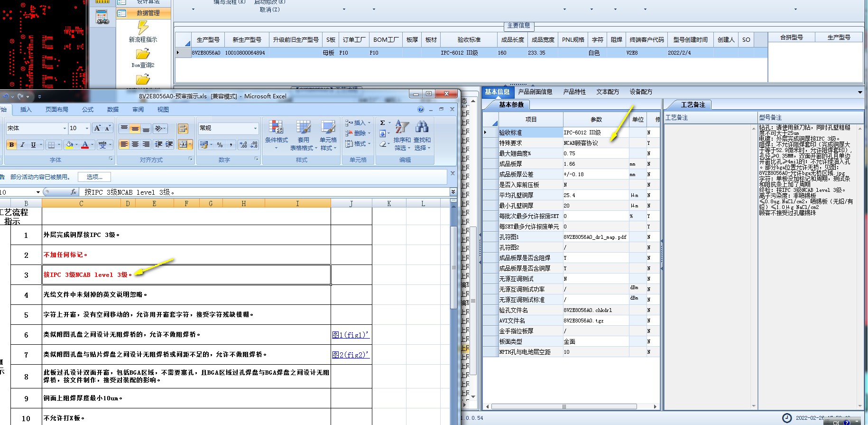This screenshot has width=868, height=425.
Task: Decrease decimal places
Action: 253,144
